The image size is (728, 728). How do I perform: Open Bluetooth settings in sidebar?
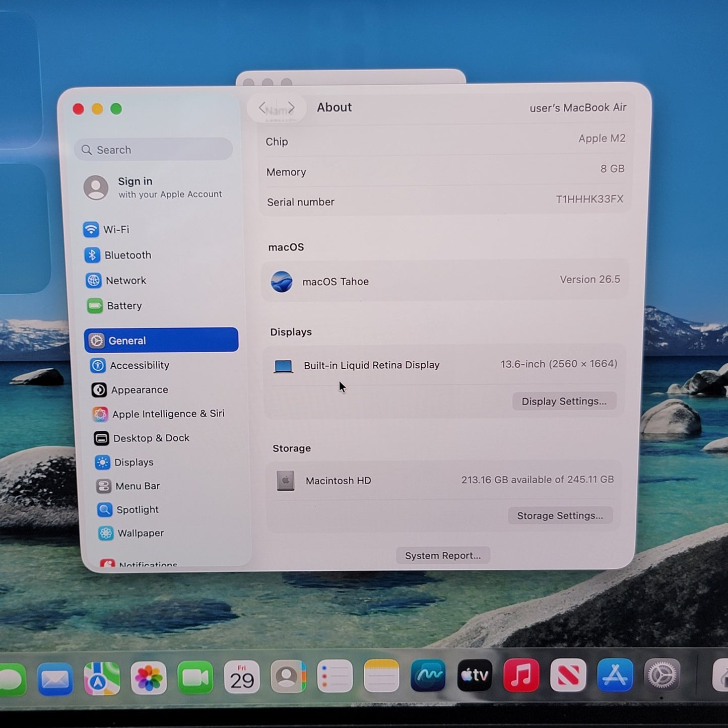[118, 255]
